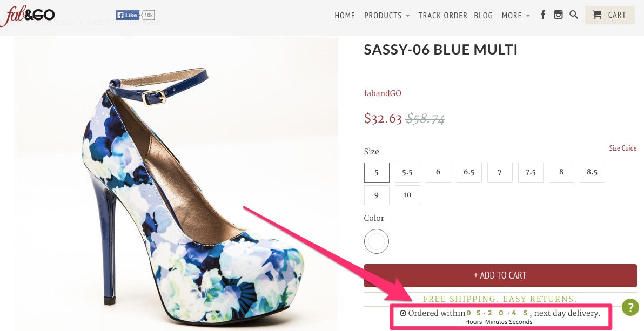644x331 pixels.
Task: Open the Blog menu item
Action: (x=484, y=16)
